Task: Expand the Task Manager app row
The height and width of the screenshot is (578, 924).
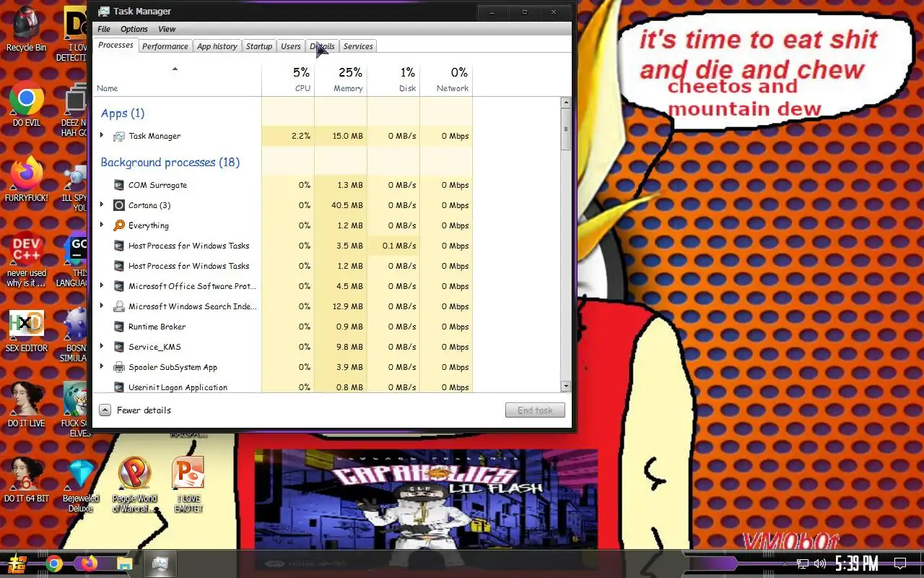Action: click(x=102, y=136)
